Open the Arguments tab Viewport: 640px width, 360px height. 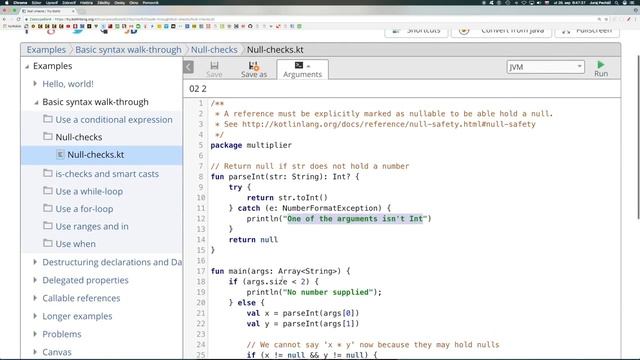point(302,69)
